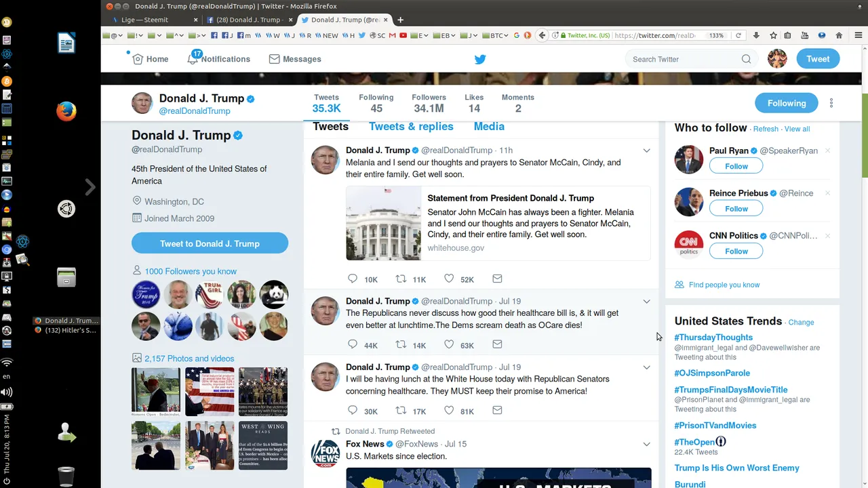
Task: Follow Reince Priebus
Action: [736, 209]
